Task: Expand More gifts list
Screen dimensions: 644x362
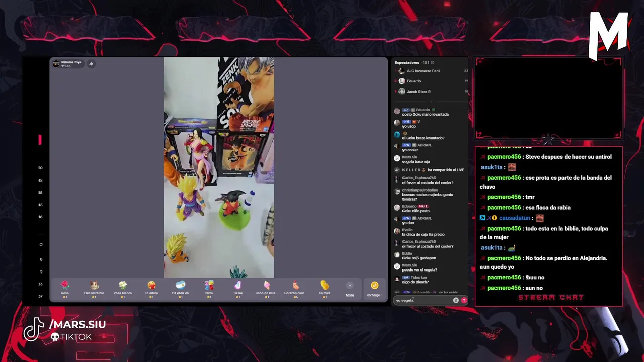Action: 350,289
